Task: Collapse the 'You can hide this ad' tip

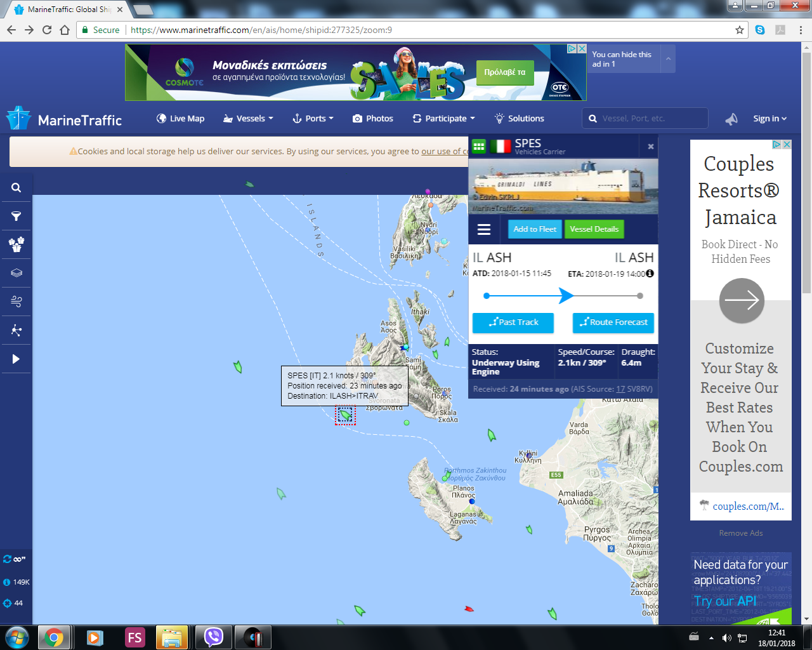Action: tap(667, 59)
